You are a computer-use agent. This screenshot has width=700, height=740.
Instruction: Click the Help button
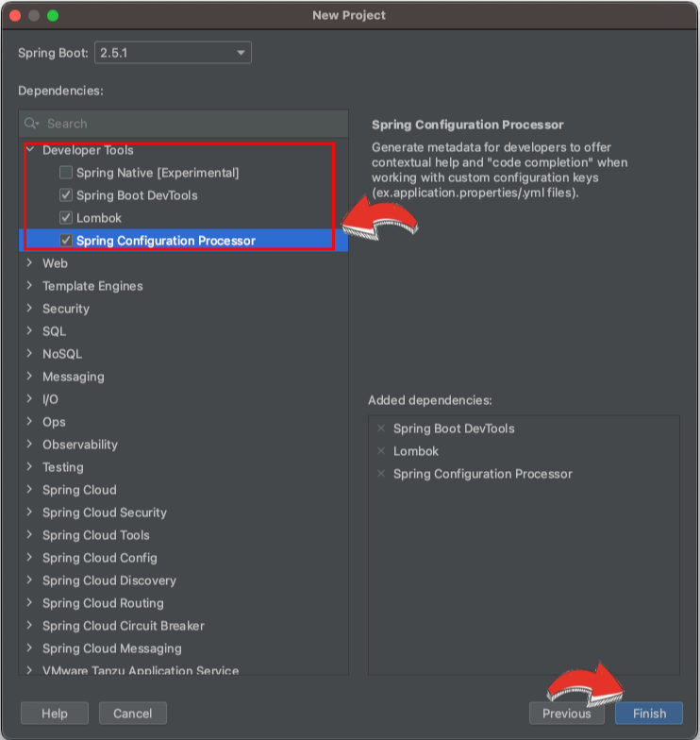pyautogui.click(x=55, y=714)
